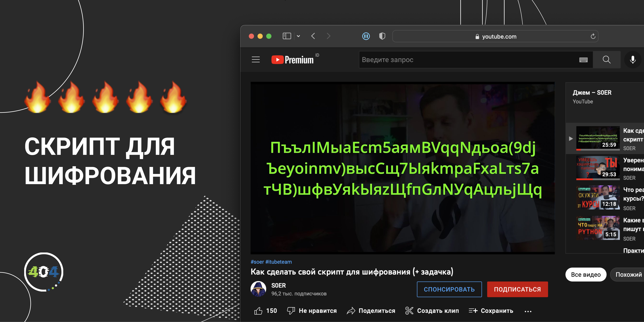Reload the page with the refresh icon
The image size is (644, 322).
tap(593, 36)
